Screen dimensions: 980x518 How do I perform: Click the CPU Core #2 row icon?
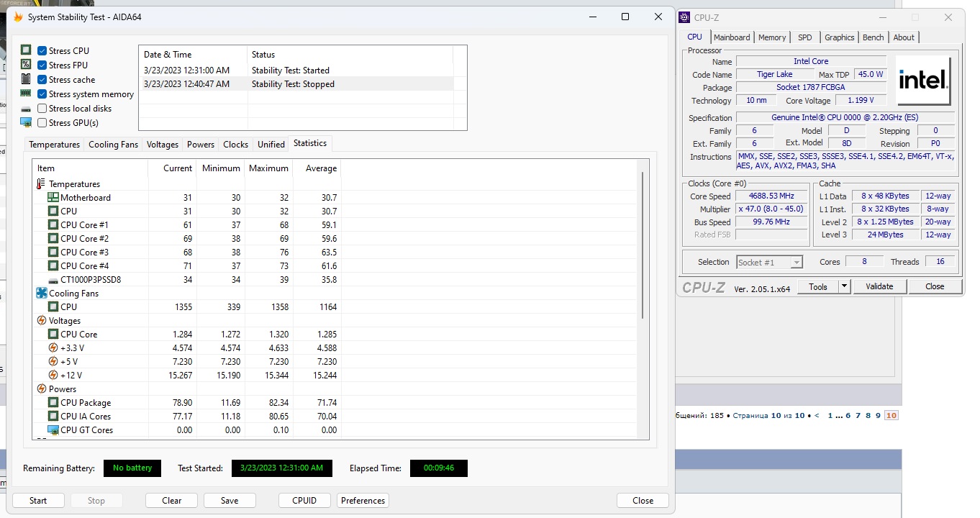point(53,238)
